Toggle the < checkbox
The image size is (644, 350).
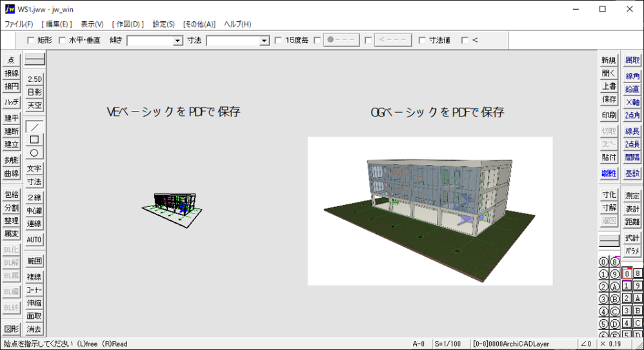click(465, 40)
